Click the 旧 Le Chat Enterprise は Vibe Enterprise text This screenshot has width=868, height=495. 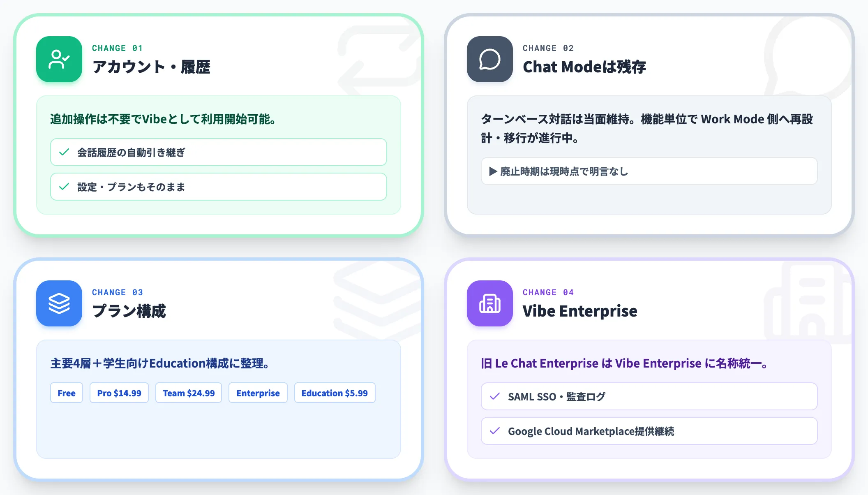[x=625, y=363]
